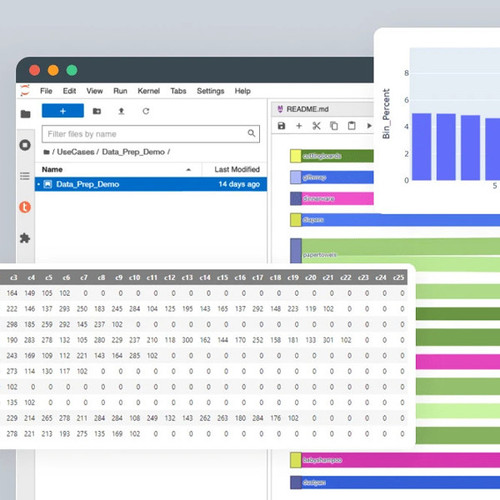The width and height of the screenshot is (500, 500).
Task: Click the paste cell clipboard icon
Action: 352,126
